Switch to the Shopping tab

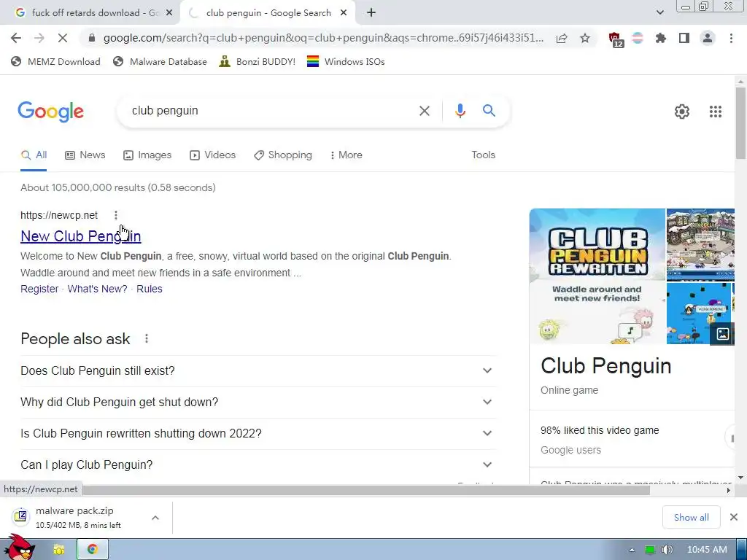(x=283, y=155)
